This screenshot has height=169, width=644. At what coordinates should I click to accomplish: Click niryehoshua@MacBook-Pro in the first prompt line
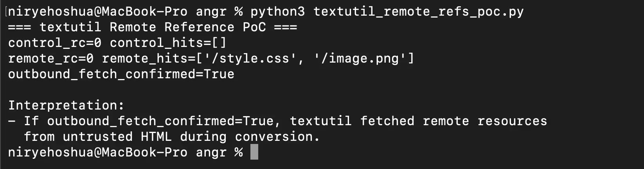pyautogui.click(x=97, y=11)
